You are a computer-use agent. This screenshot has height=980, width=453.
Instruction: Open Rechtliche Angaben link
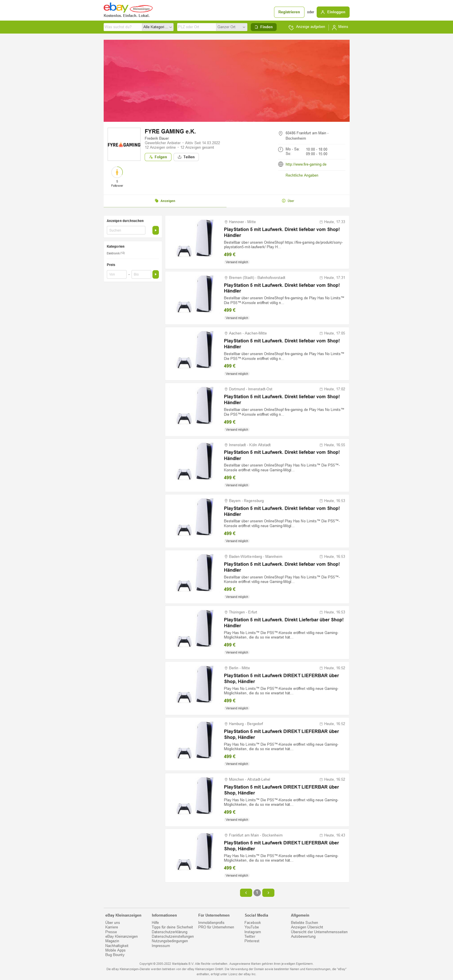pyautogui.click(x=302, y=175)
